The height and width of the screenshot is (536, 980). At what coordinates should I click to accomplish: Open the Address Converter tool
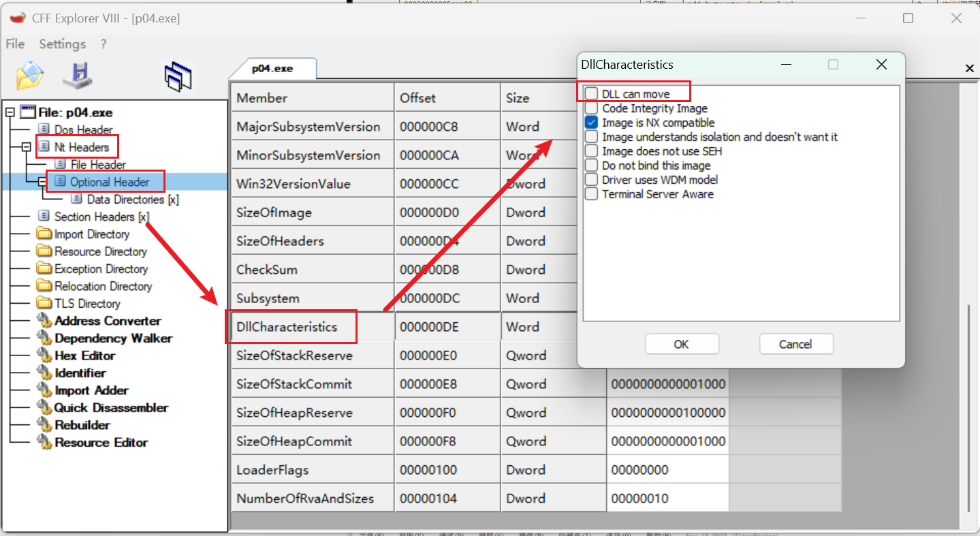[108, 321]
